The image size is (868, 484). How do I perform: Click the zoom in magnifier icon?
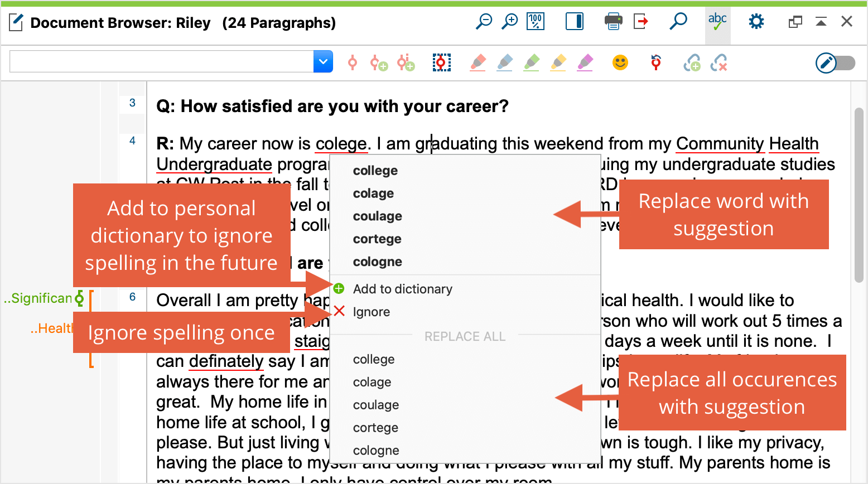[509, 22]
